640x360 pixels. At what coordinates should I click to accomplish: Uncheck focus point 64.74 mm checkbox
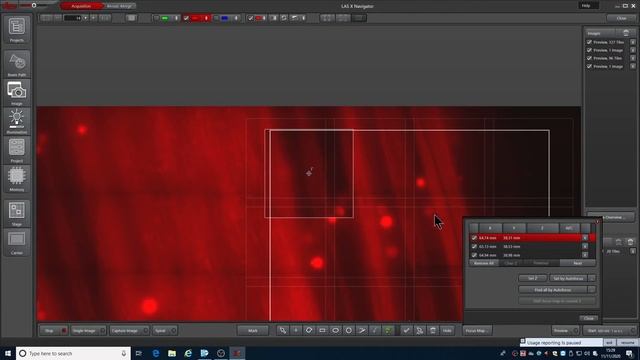click(474, 238)
